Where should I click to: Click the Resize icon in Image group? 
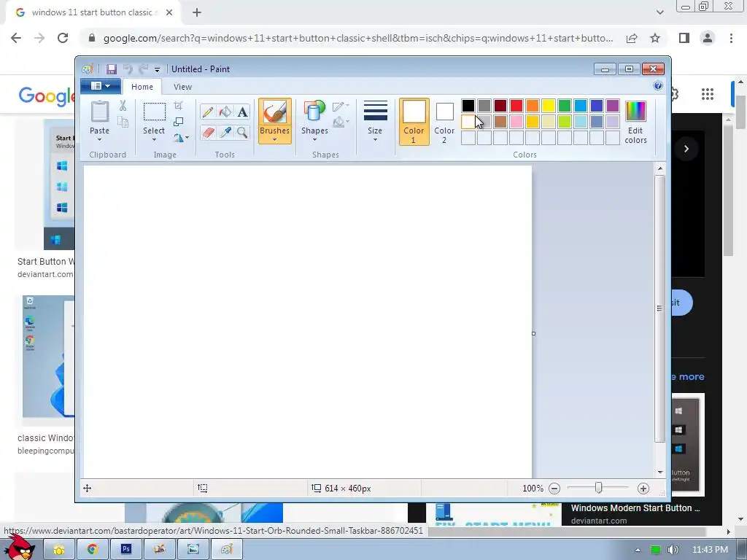[x=179, y=122]
